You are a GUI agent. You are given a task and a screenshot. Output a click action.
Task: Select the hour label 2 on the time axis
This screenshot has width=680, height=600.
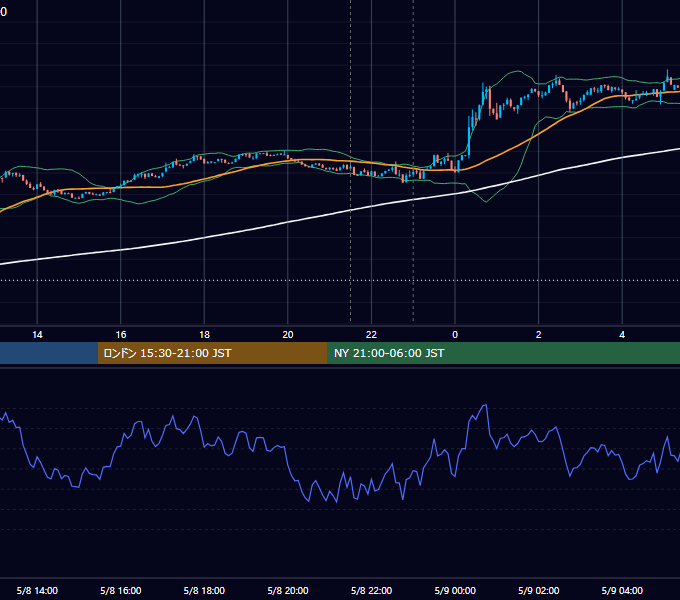(x=538, y=335)
